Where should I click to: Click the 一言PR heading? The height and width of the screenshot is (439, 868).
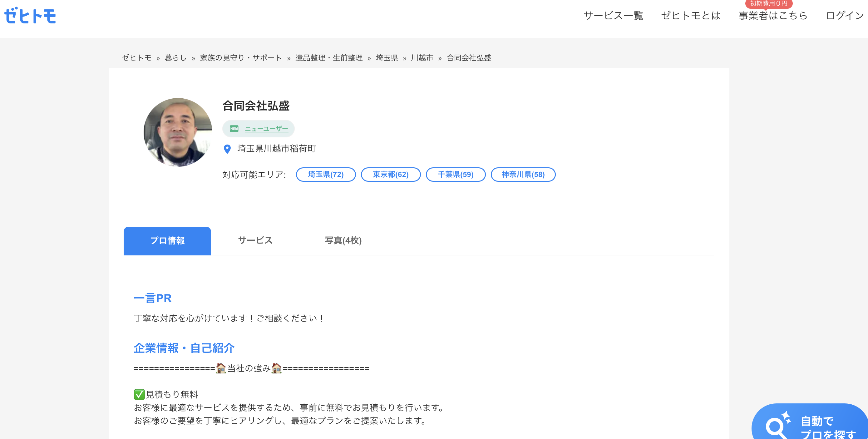pyautogui.click(x=153, y=298)
